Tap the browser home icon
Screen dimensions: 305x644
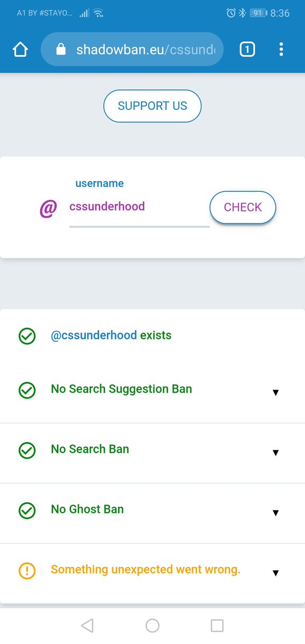(20, 49)
